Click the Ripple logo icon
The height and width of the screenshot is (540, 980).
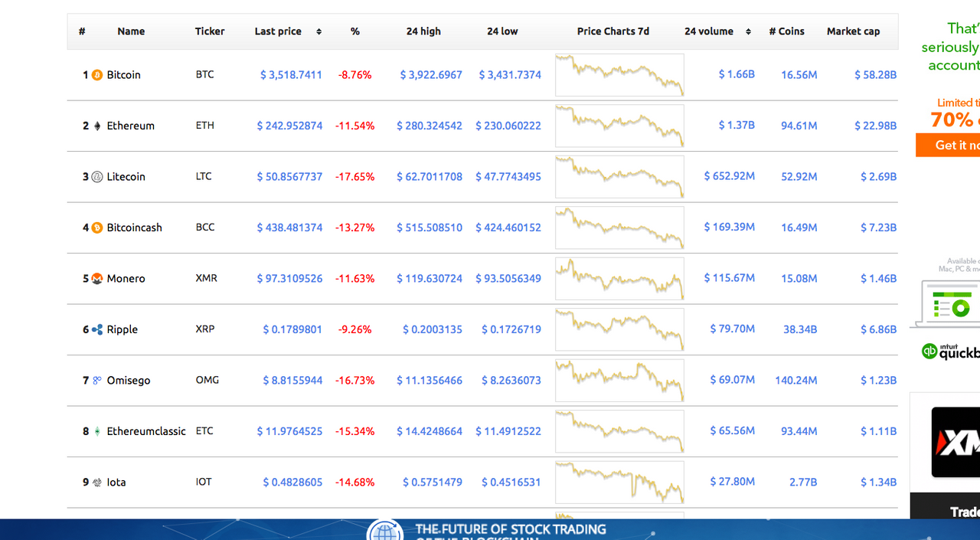click(97, 329)
